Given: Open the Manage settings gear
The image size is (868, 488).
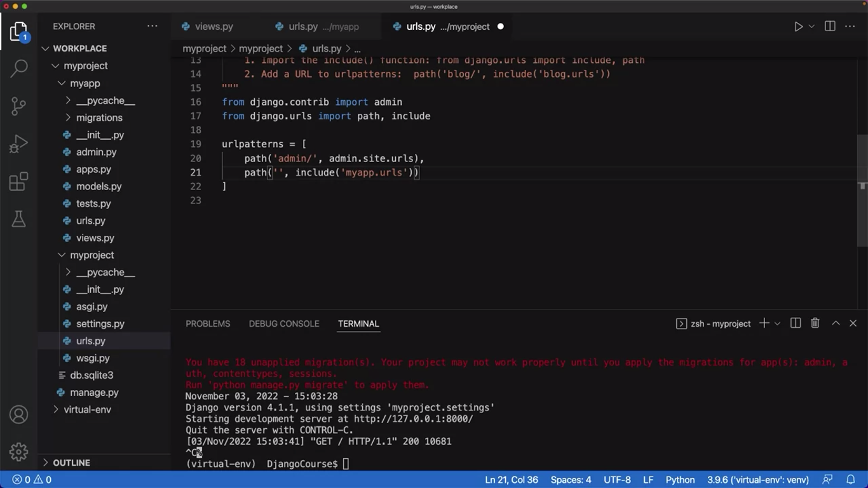Looking at the screenshot, I should click(19, 452).
